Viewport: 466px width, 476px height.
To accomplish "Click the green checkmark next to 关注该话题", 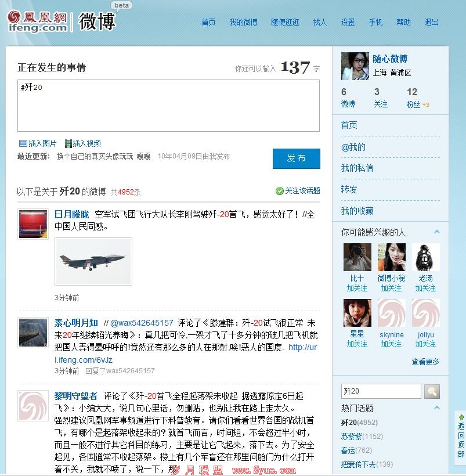I will coord(279,191).
